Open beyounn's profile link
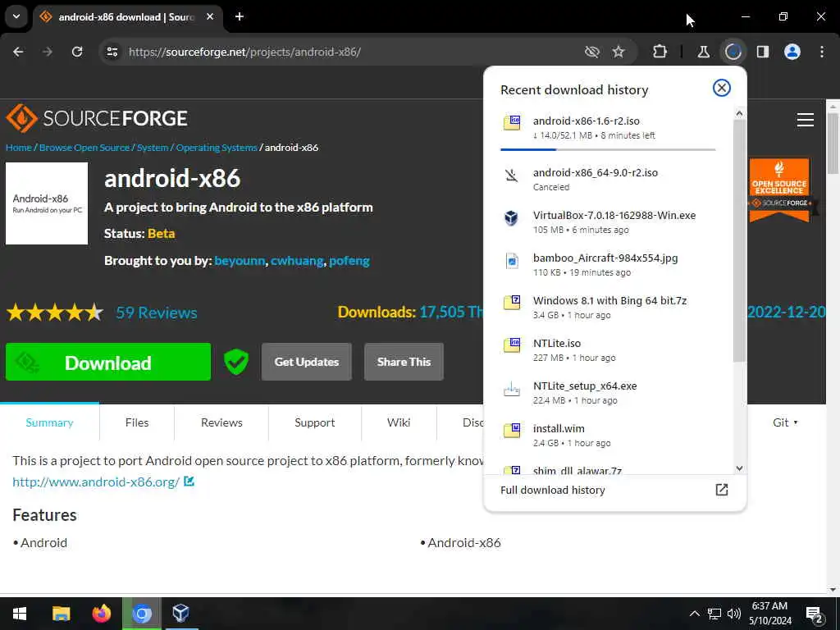 coord(240,261)
